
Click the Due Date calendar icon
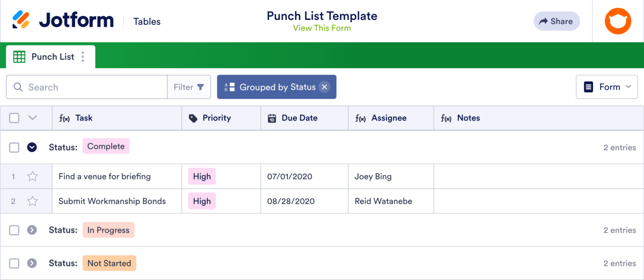click(x=272, y=118)
